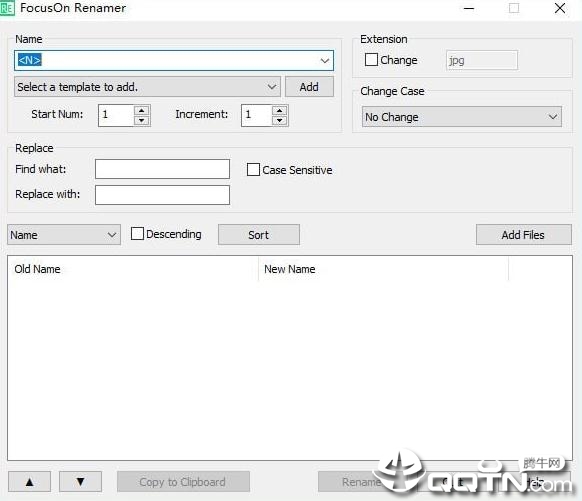
Task: Decrease Start Num with down spinner
Action: [x=141, y=121]
